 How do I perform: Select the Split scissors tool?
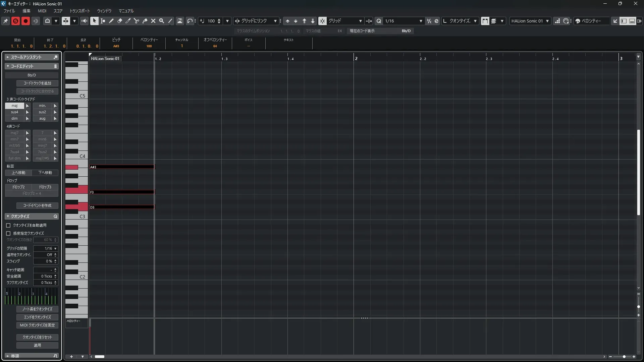point(137,21)
